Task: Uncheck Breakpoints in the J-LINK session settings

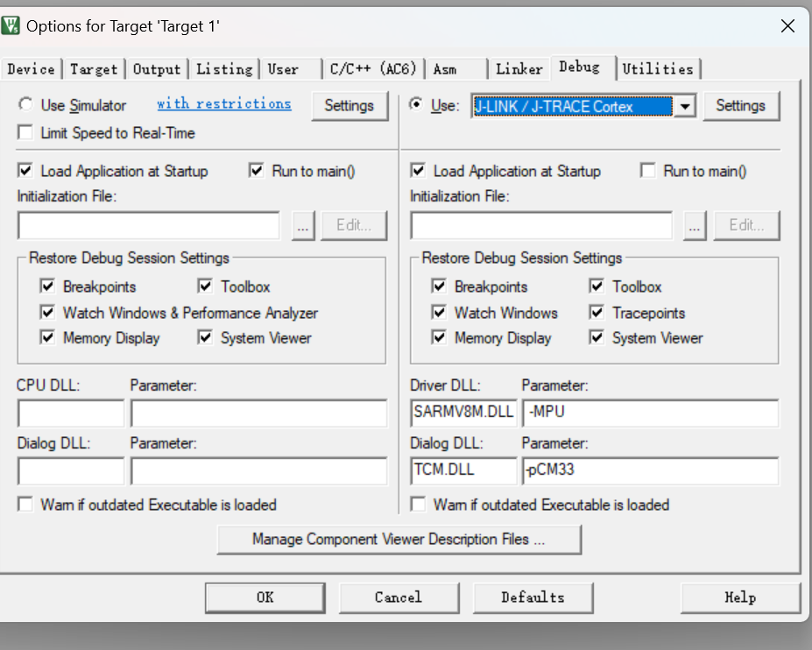Action: (x=439, y=286)
